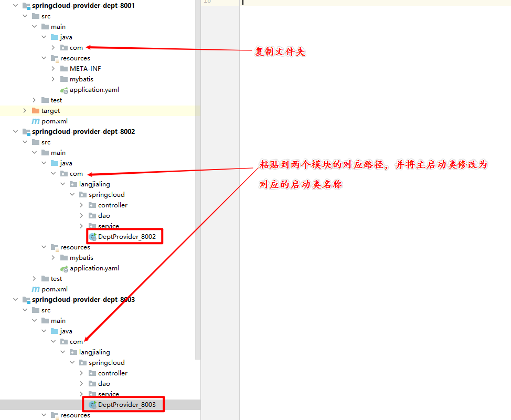This screenshot has height=420, width=511.
Task: Click the java source folder icon in dept-8002
Action: click(55, 163)
